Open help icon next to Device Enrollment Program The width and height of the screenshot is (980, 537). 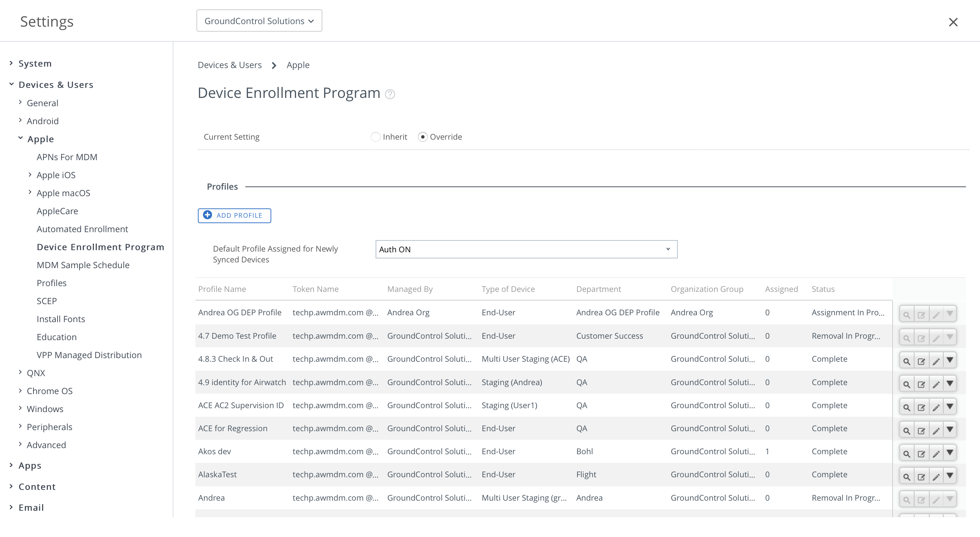[390, 94]
